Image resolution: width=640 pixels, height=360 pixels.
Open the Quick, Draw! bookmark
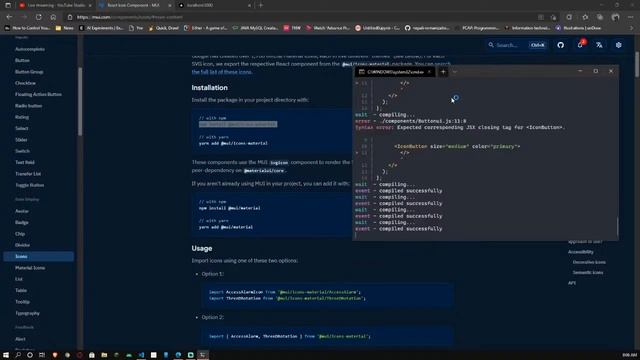(x=163, y=28)
